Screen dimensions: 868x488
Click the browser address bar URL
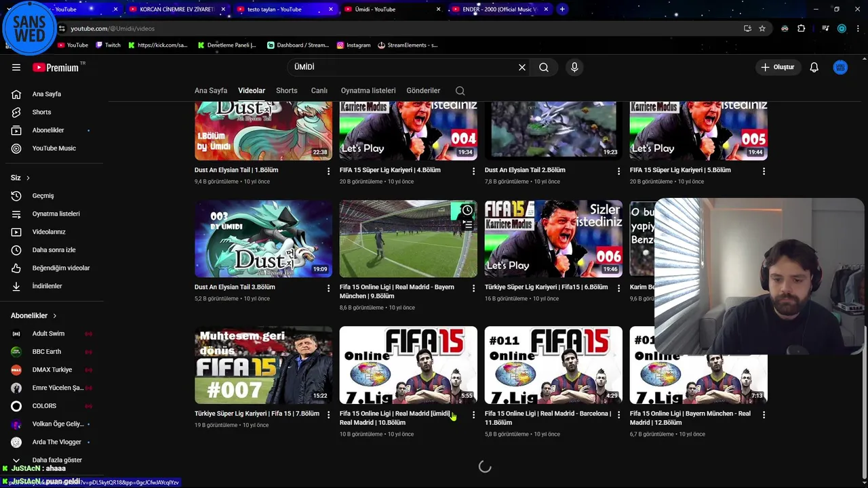pyautogui.click(x=113, y=28)
